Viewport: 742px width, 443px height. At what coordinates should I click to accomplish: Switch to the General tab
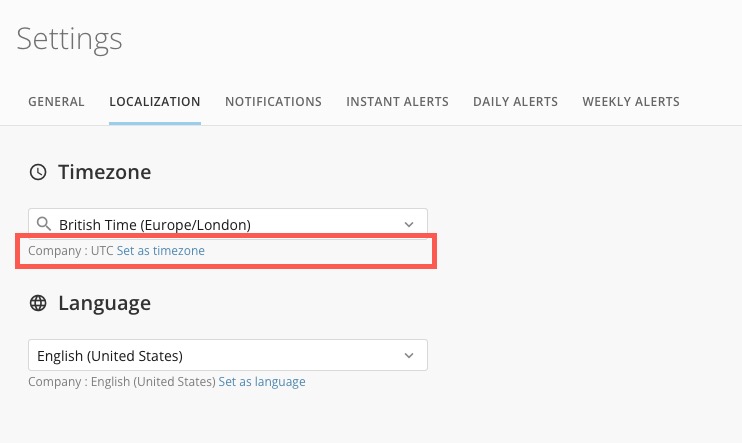56,102
